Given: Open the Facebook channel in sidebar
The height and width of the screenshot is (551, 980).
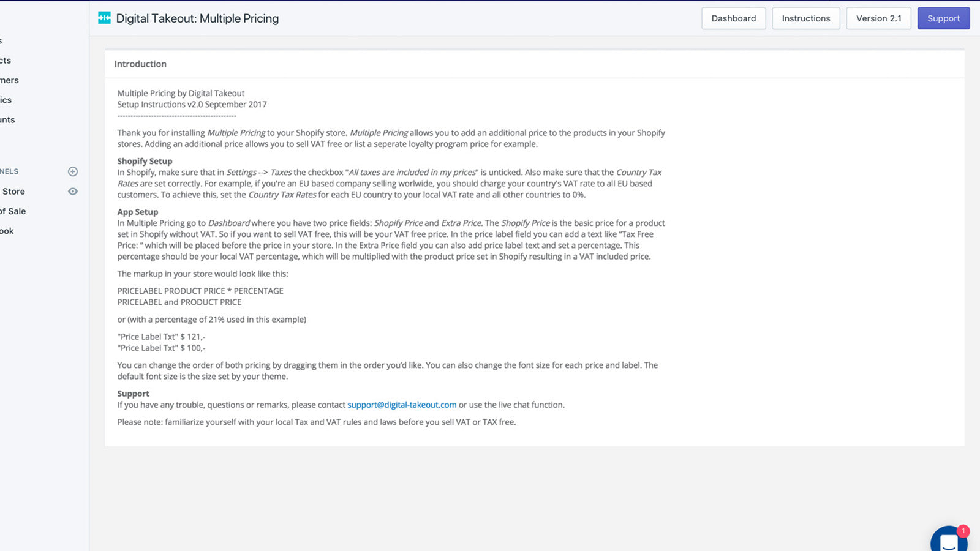Looking at the screenshot, I should [7, 231].
